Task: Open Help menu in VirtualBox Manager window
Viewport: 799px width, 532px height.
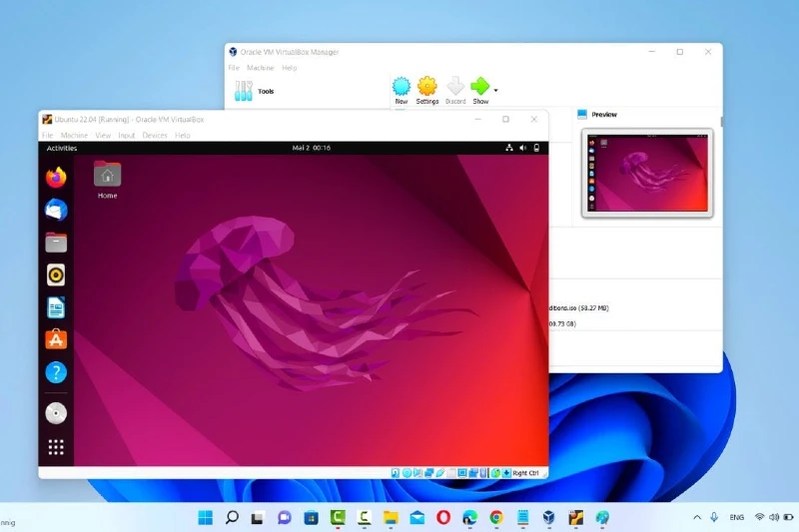Action: click(x=290, y=68)
